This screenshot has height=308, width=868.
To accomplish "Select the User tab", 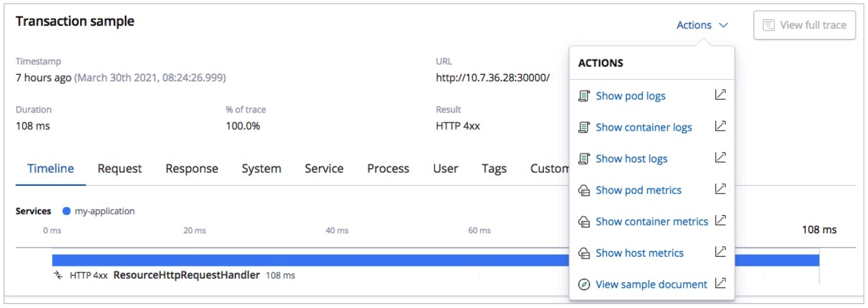I will pyautogui.click(x=446, y=168).
